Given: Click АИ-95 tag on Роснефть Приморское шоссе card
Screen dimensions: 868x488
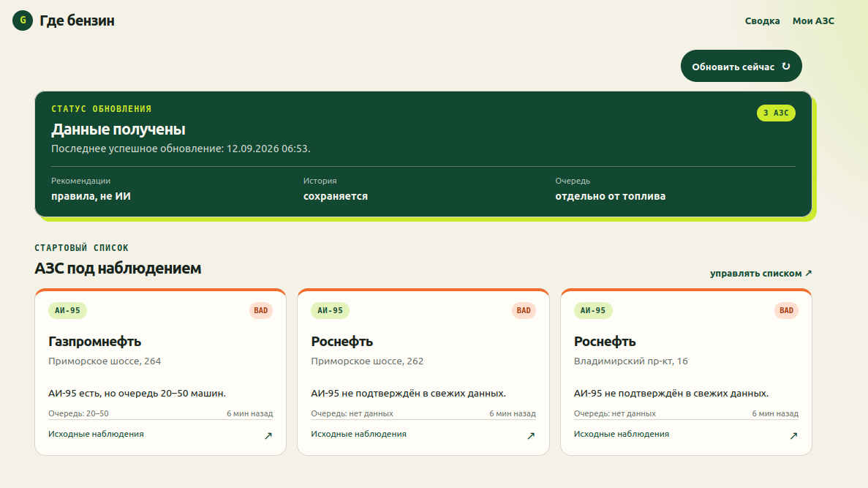Looking at the screenshot, I should click(330, 310).
